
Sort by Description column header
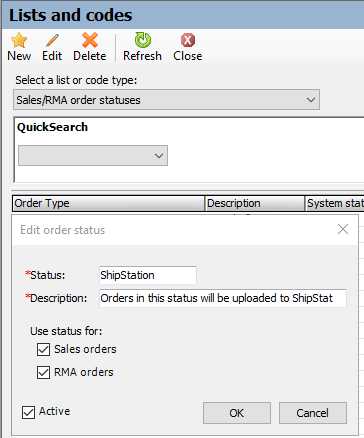[x=255, y=203]
